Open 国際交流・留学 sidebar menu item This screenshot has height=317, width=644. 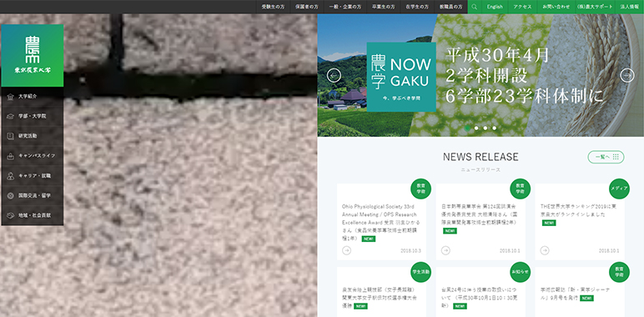33,195
